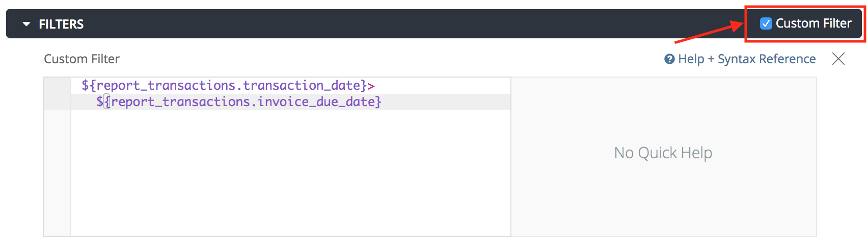Click the highlighted gutter beside the second line
868x249 pixels.
[x=57, y=102]
